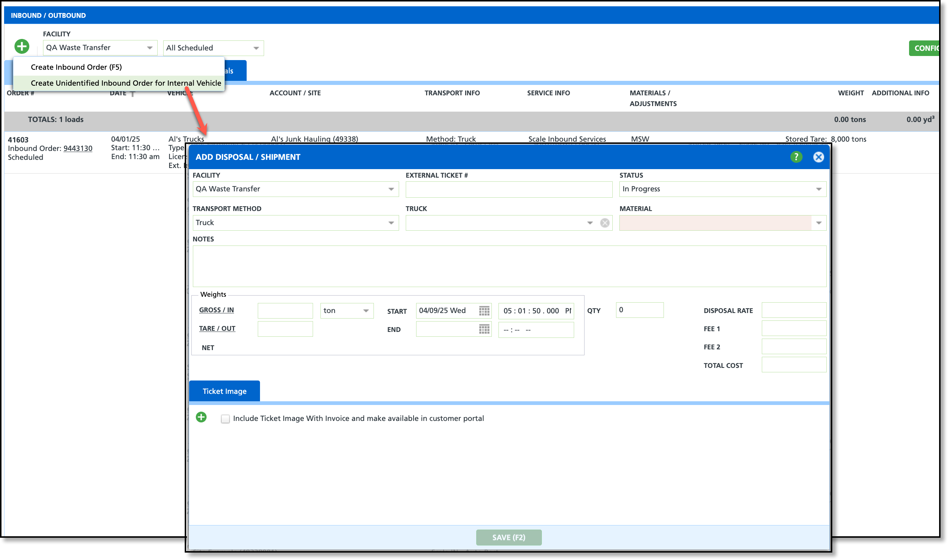Screen dimensions: 948x560
Task: Open the help question mark icon
Action: 796,157
